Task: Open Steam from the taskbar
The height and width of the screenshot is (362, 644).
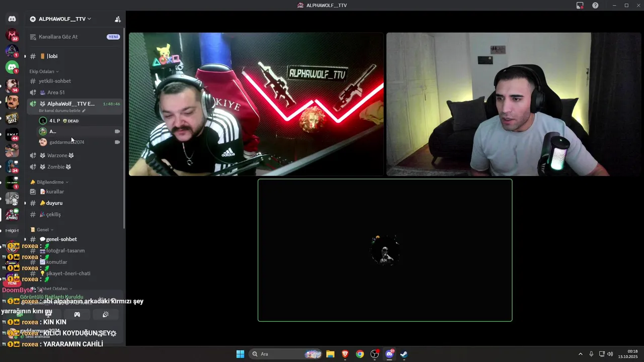Action: click(x=404, y=354)
